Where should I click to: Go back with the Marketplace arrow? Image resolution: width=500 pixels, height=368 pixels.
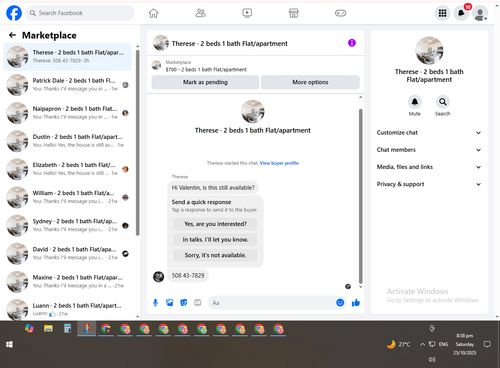pyautogui.click(x=12, y=35)
